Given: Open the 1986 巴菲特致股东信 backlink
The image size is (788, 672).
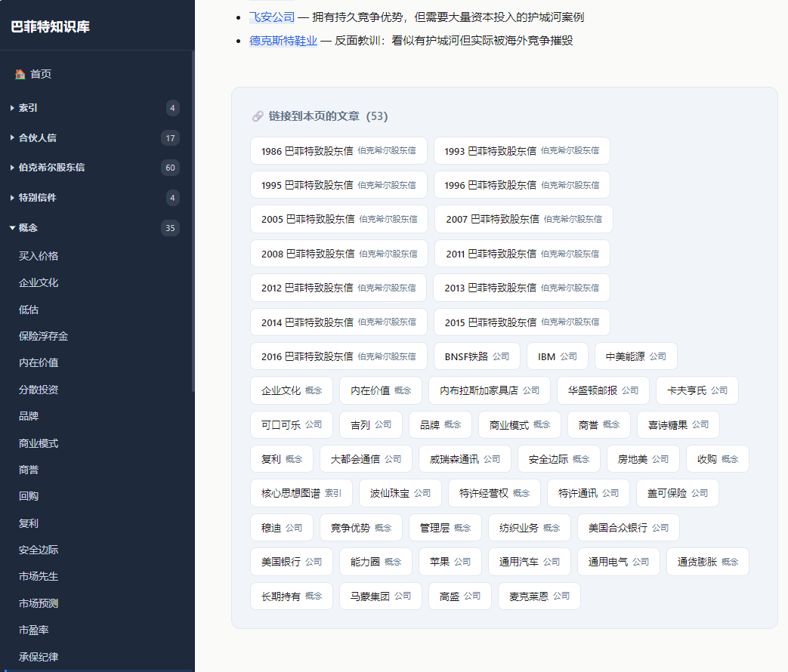Looking at the screenshot, I should tap(338, 151).
